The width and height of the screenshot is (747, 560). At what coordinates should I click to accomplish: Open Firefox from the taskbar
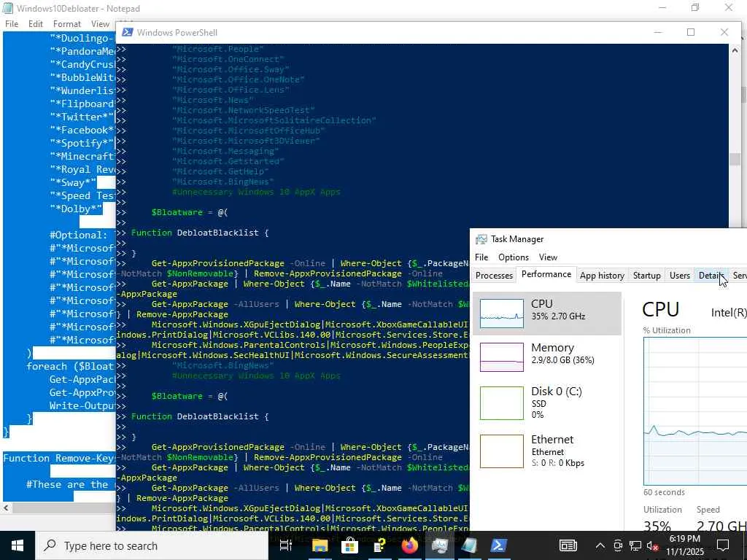coord(410,545)
